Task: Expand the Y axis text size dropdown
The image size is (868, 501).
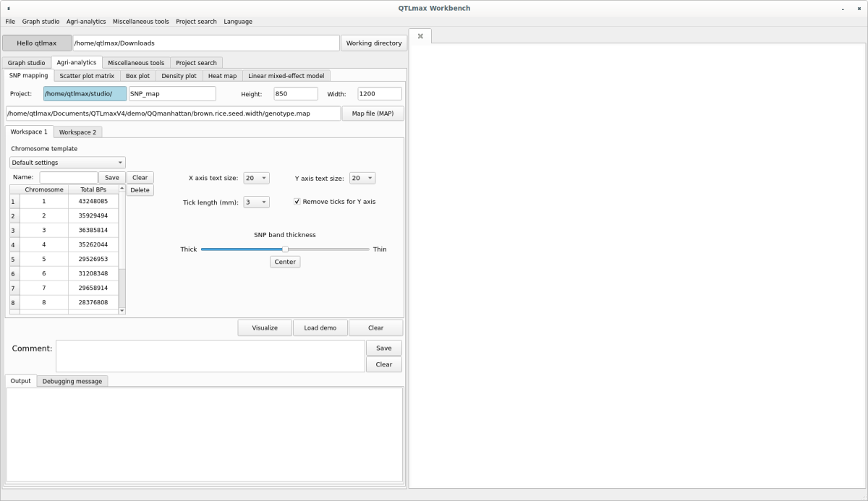Action: point(362,178)
